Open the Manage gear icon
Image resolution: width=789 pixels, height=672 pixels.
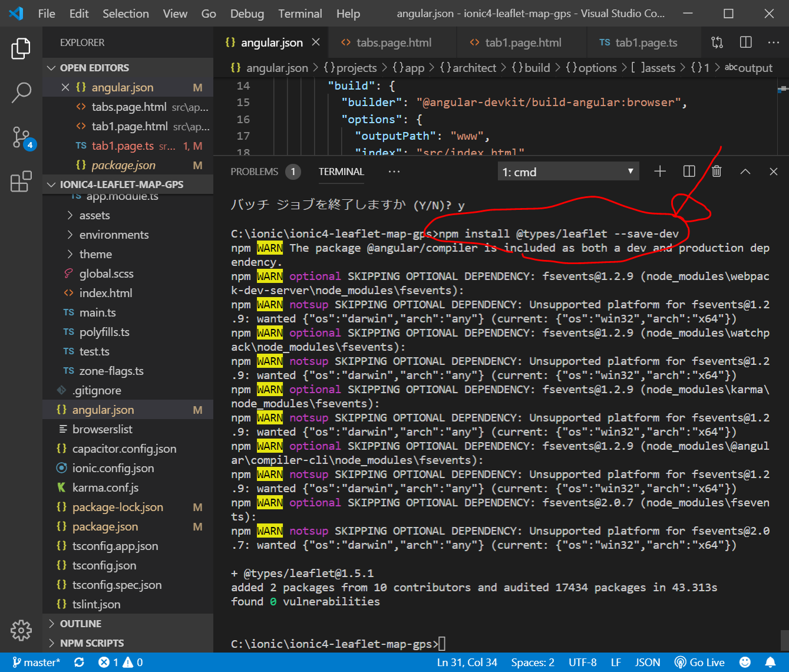[x=21, y=630]
